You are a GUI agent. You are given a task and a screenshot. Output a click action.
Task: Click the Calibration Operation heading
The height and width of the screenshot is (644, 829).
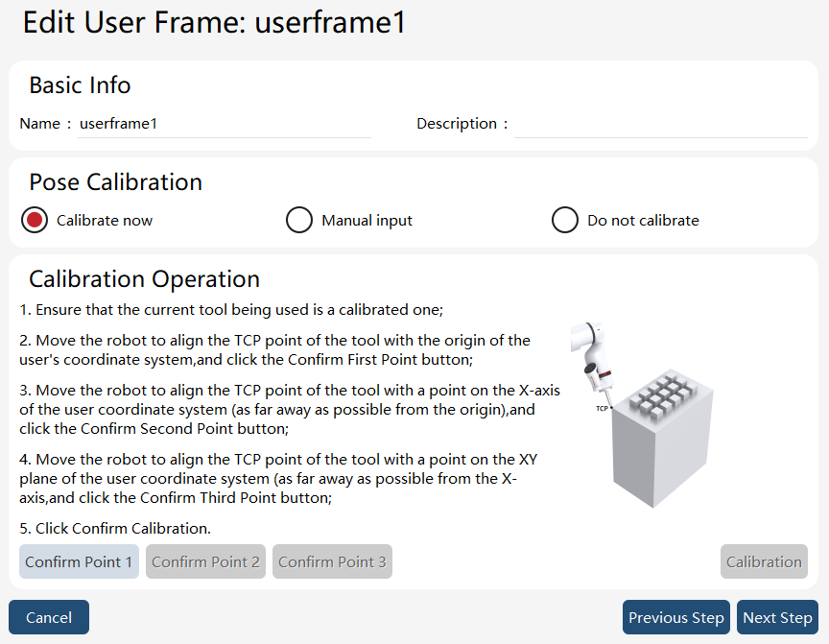tap(144, 278)
